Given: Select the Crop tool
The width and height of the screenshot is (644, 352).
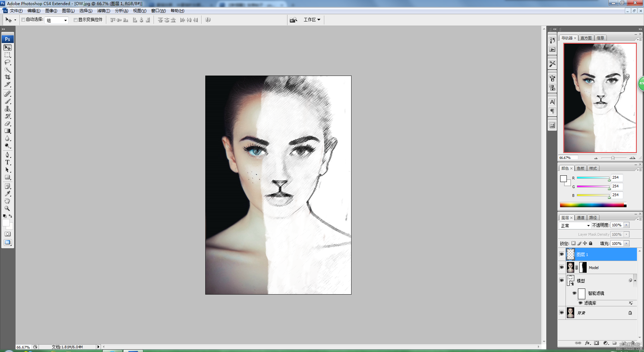Looking at the screenshot, I should point(7,77).
